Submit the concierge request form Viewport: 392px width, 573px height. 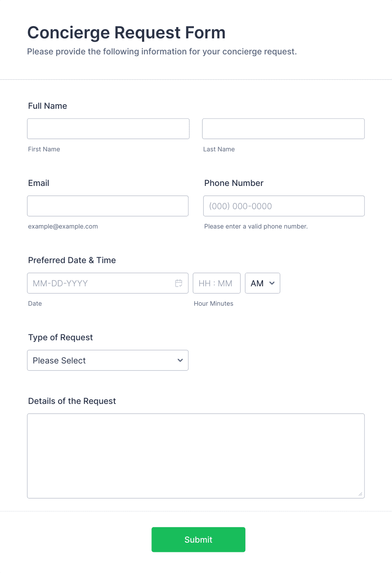[199, 540]
